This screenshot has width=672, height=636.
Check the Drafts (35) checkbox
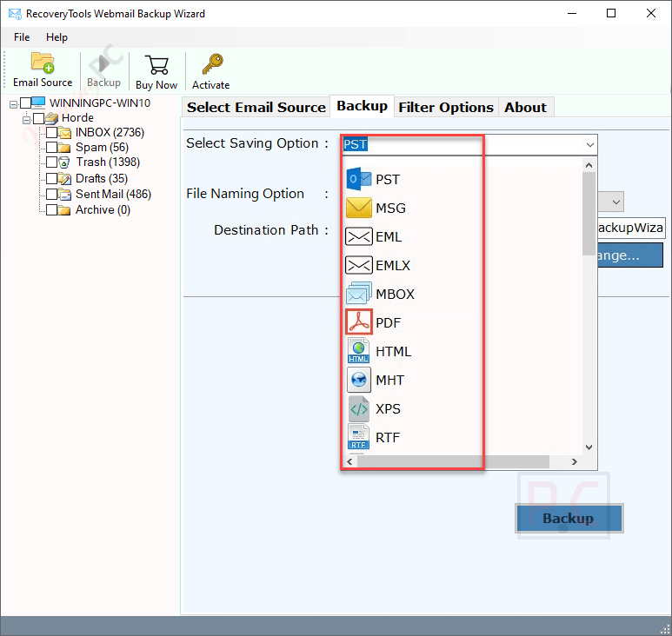[51, 178]
